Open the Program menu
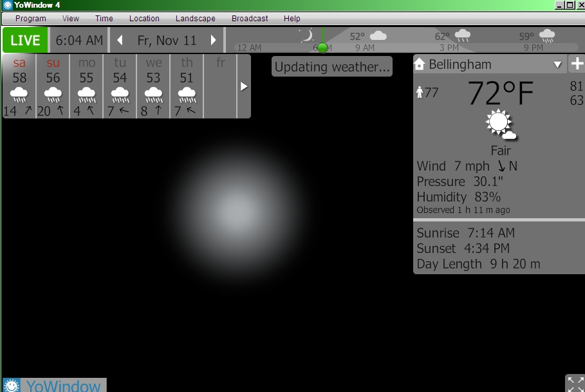Viewport: 585px width, 392px height. tap(30, 19)
